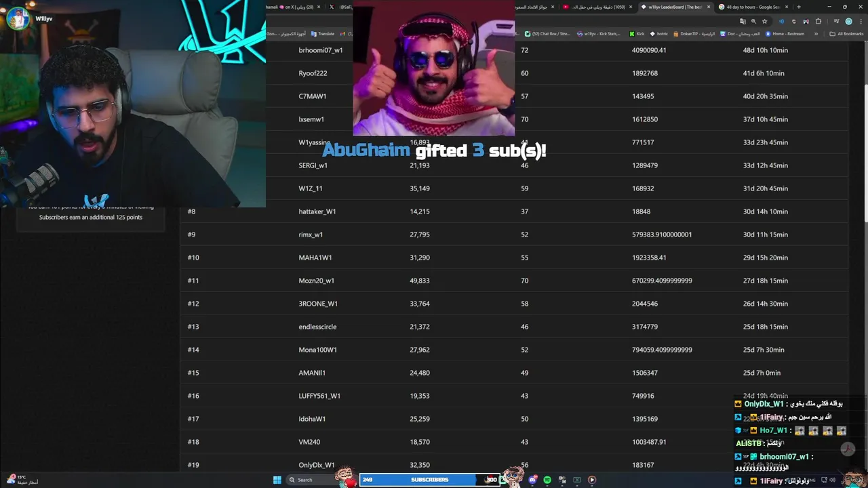Switch to the w1llyv LeaderBoard tab

[x=675, y=7]
